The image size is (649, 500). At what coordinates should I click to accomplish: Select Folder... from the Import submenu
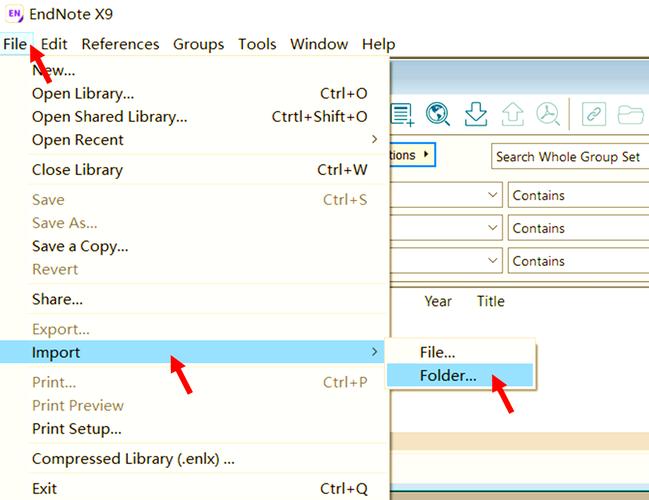click(x=448, y=376)
